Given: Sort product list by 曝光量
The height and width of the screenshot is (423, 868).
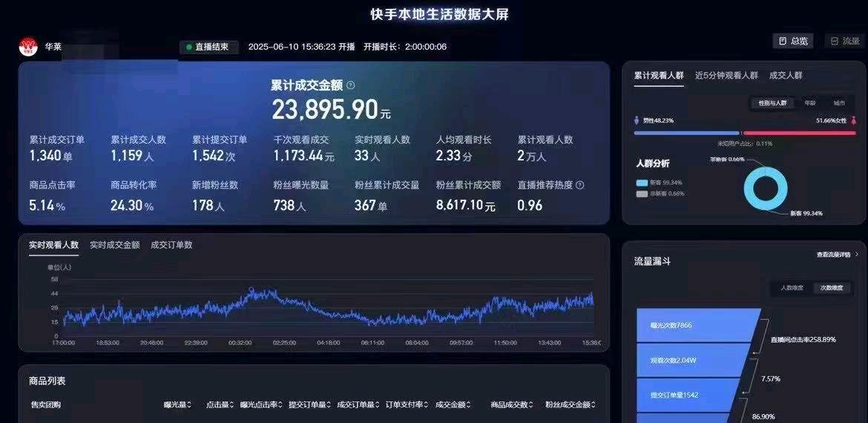Looking at the screenshot, I should click(x=178, y=404).
